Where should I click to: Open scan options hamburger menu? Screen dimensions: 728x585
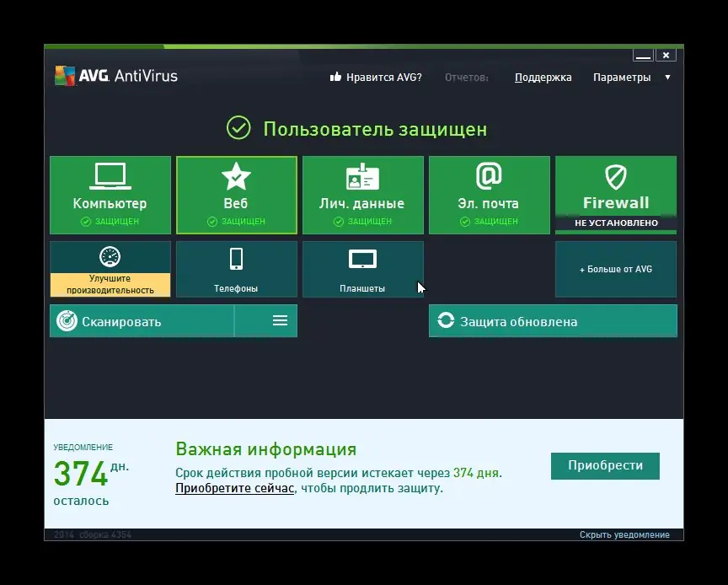click(x=280, y=320)
